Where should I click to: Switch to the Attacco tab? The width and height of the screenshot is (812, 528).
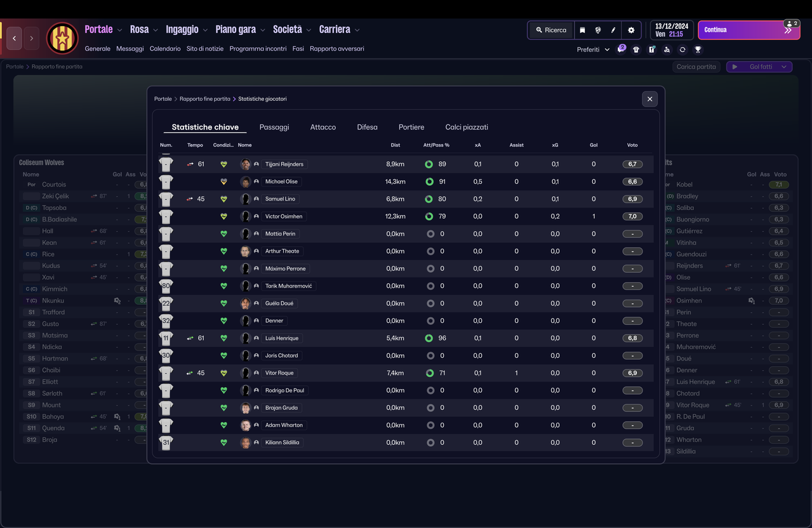click(323, 127)
